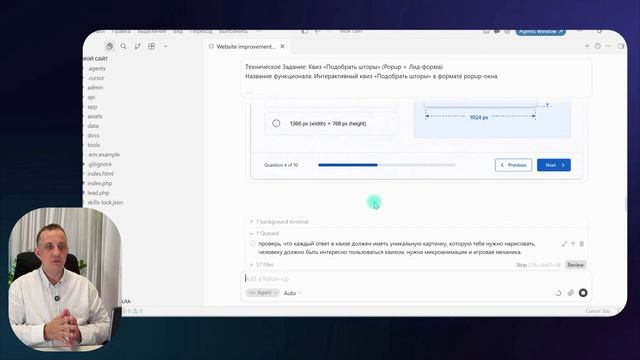Screen dimensions: 640x360
Task: Expand the 57 Files section
Action: 262,265
